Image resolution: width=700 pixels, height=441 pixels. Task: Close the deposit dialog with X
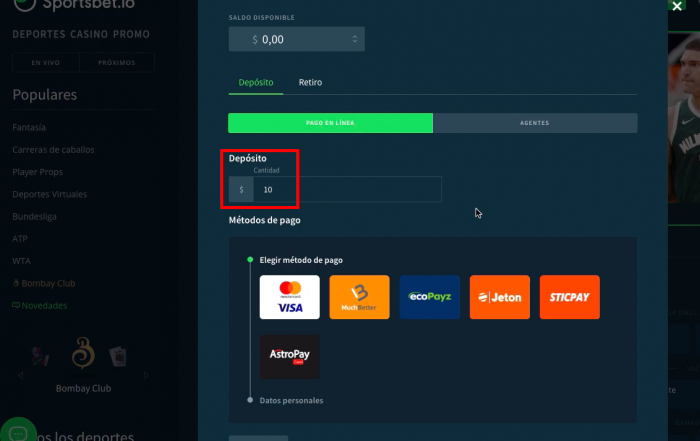pos(677,6)
